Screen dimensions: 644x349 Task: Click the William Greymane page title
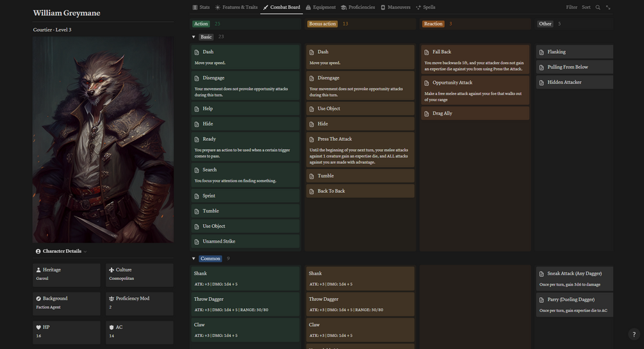coord(67,13)
